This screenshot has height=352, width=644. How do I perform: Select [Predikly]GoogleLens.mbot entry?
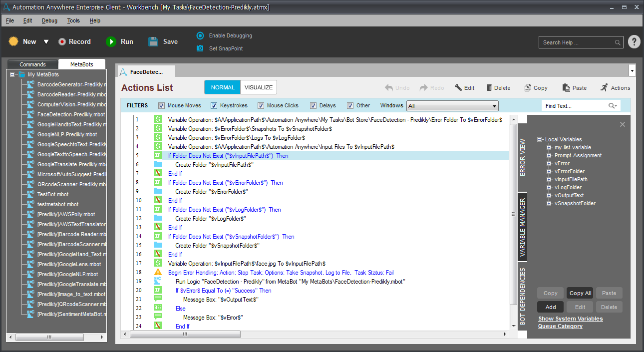click(x=69, y=264)
